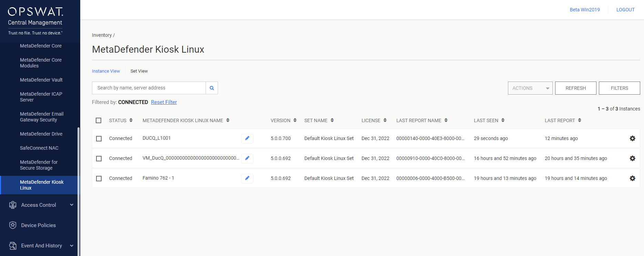Open MetaDefender Core in sidebar

[x=41, y=46]
